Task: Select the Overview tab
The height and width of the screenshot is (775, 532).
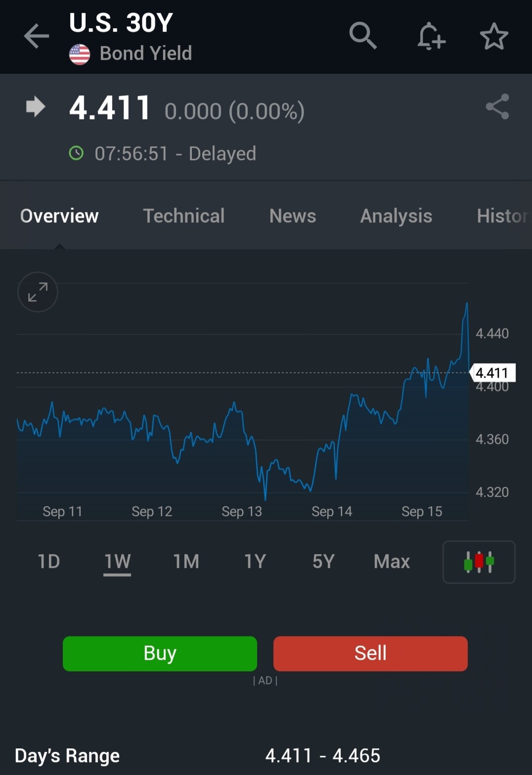Action: click(59, 216)
